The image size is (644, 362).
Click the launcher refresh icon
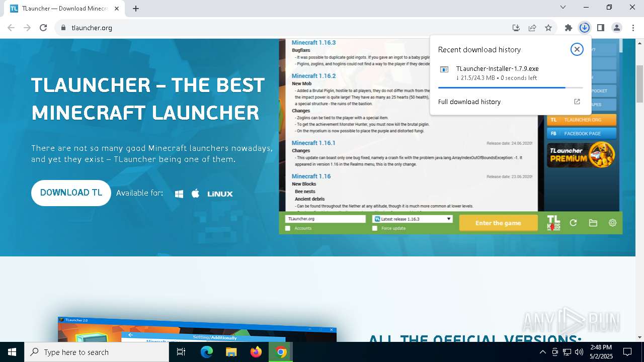pyautogui.click(x=573, y=223)
